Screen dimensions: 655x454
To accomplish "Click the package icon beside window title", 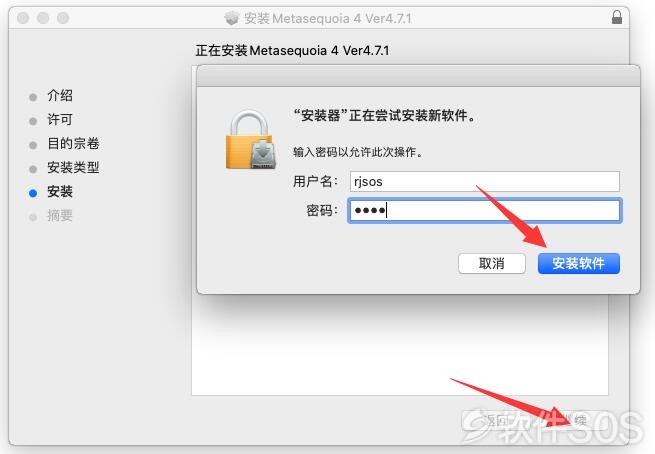I will click(231, 18).
